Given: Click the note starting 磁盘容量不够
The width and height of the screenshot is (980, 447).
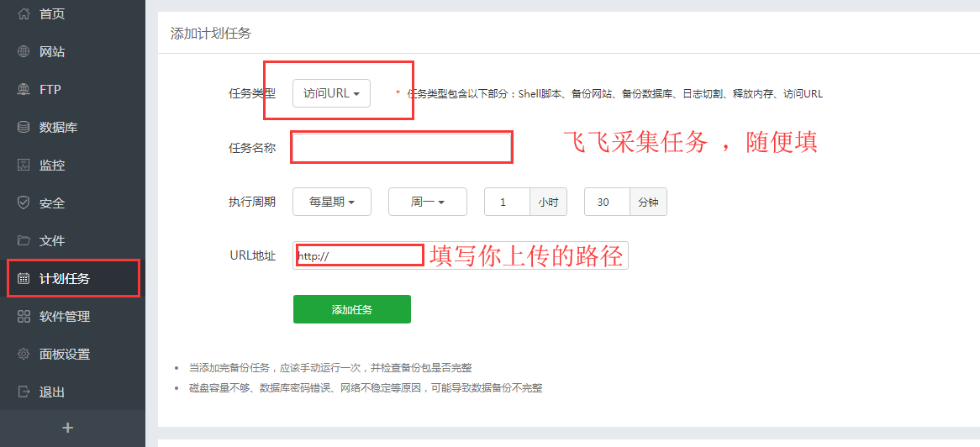Looking at the screenshot, I should pyautogui.click(x=366, y=387).
